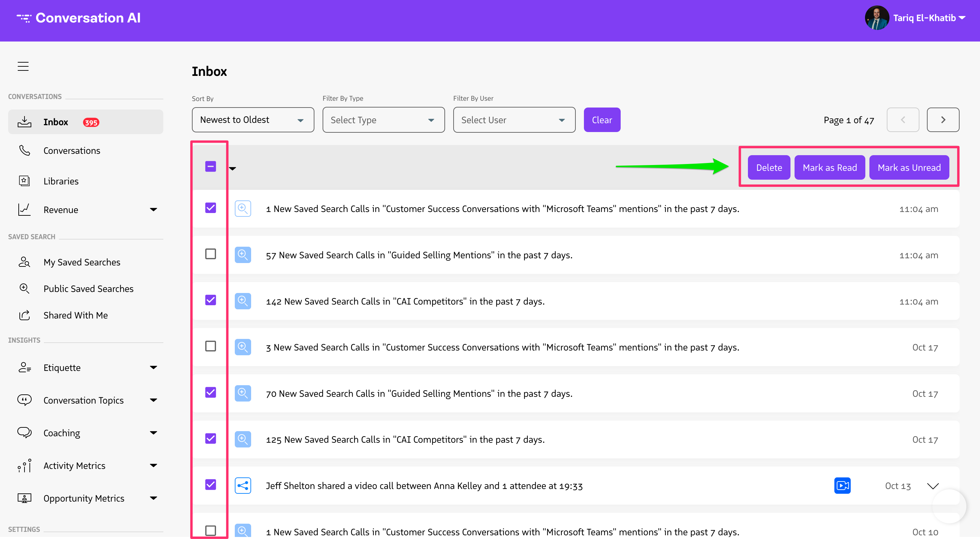Image resolution: width=980 pixels, height=539 pixels.
Task: Check the 57 New Saved Search Calls row checkbox
Action: tap(210, 254)
